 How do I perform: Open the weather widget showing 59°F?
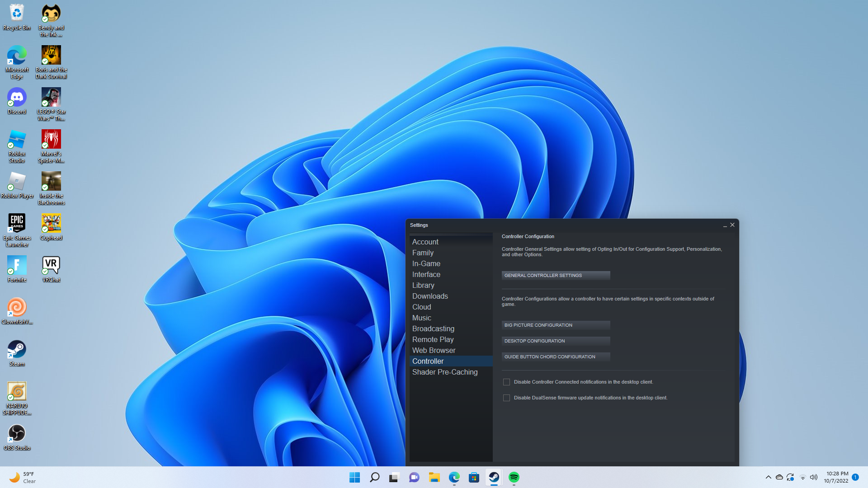pos(23,477)
